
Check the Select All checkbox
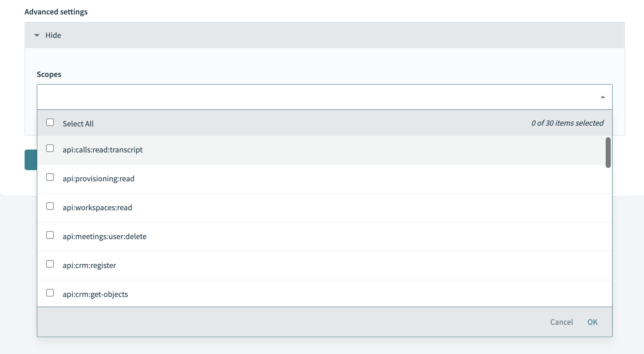[50, 122]
